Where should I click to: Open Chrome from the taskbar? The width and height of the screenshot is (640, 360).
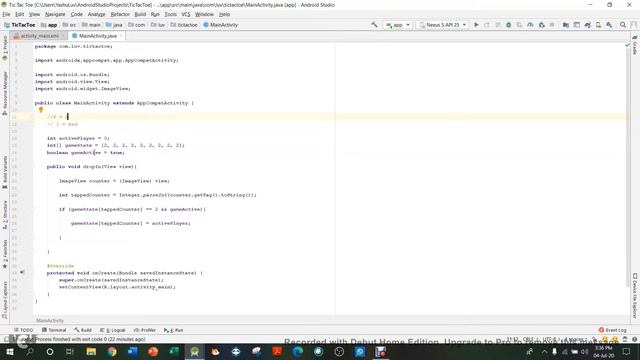[112, 351]
